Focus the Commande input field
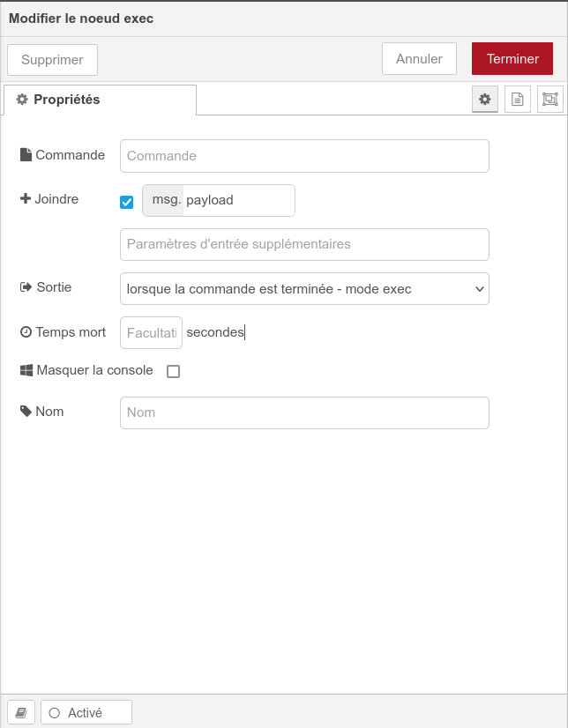Viewport: 568px width, 728px height. (304, 156)
